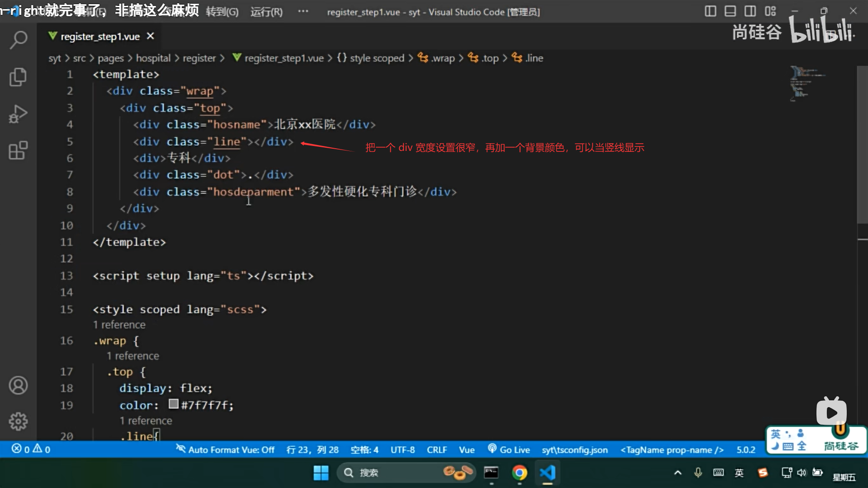Change the CRLF line ending setting
Image resolution: width=868 pixels, height=488 pixels.
pos(436,450)
